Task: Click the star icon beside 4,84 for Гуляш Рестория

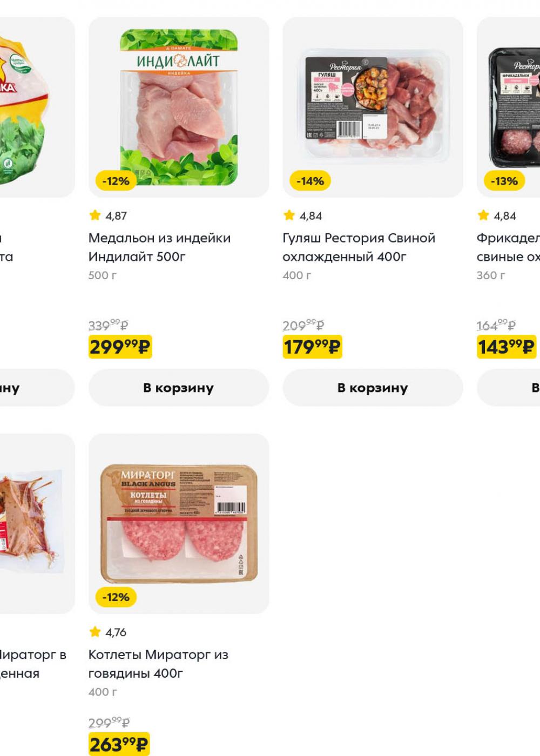Action: pyautogui.click(x=289, y=215)
